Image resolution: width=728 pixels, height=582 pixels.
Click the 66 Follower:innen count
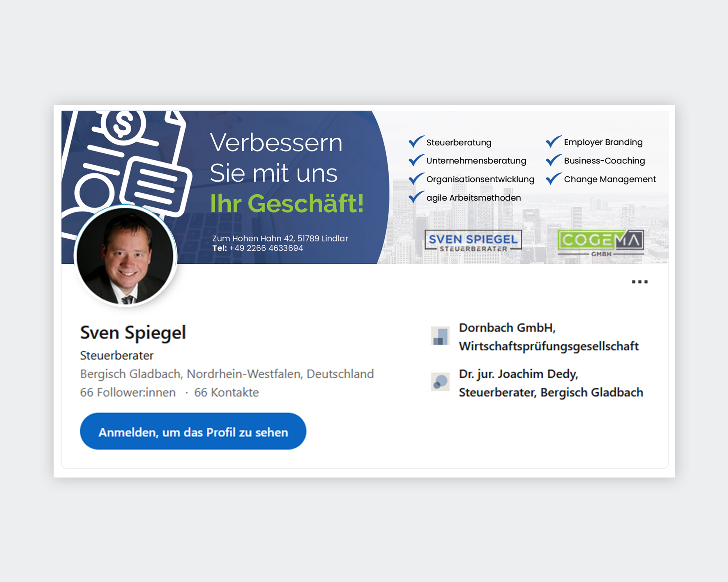(128, 392)
